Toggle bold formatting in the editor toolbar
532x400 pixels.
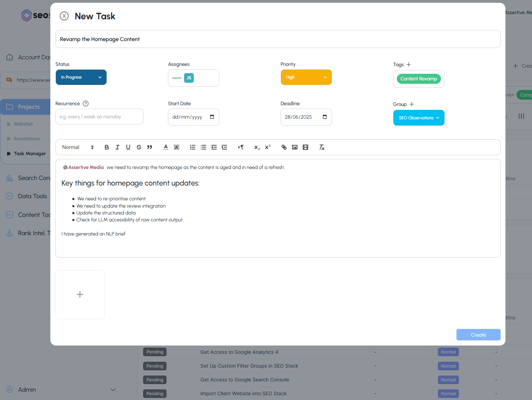107,147
